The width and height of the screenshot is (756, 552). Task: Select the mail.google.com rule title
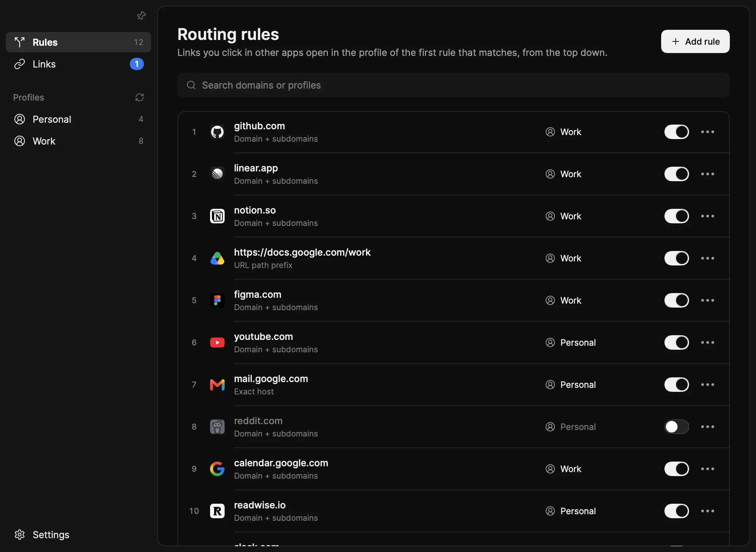tap(271, 379)
